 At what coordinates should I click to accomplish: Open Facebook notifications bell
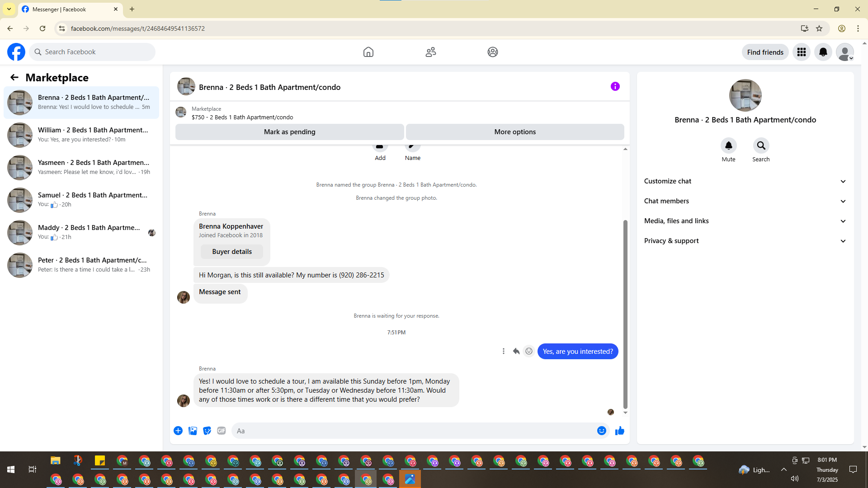click(823, 52)
